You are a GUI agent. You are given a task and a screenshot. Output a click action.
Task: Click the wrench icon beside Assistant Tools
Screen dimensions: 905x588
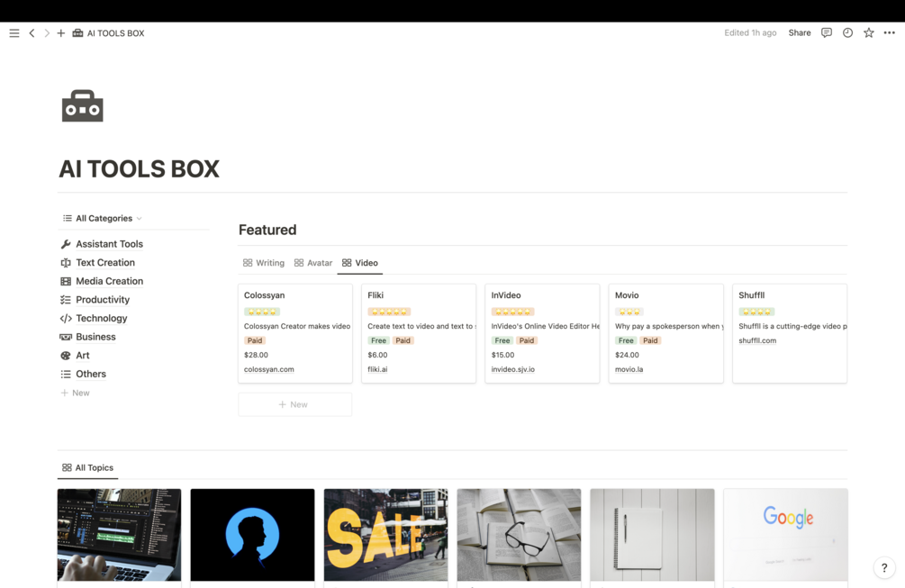pyautogui.click(x=66, y=244)
